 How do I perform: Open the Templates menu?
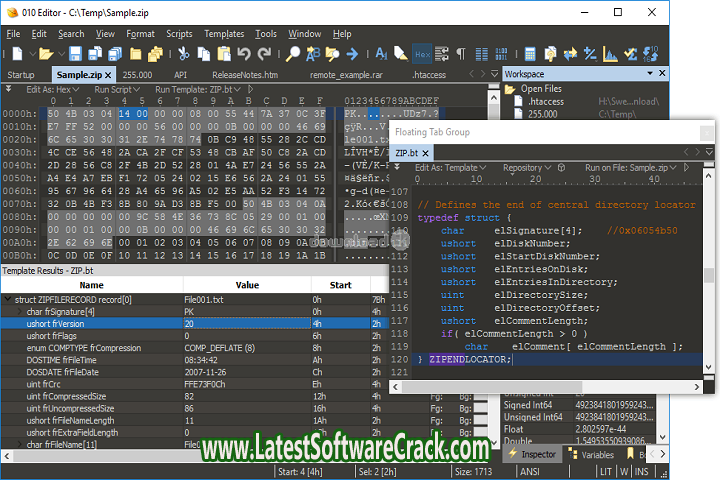point(223,33)
